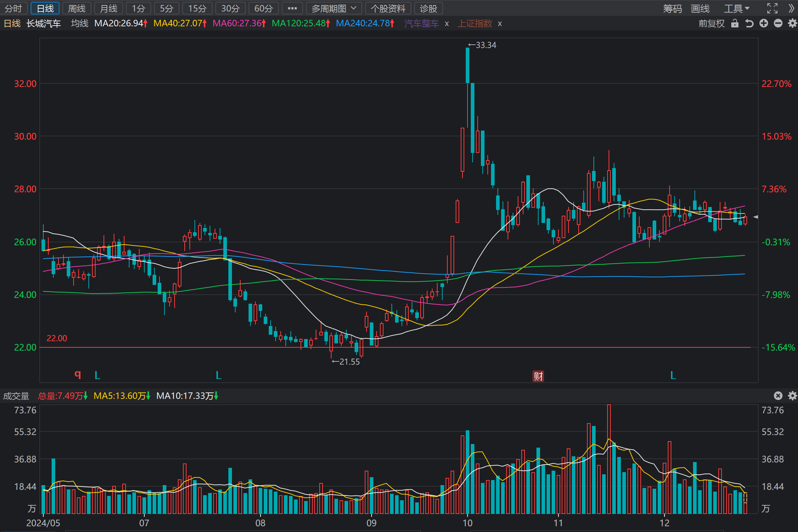The height and width of the screenshot is (532, 798).
Task: Switch to the 周线 weekly chart tab
Action: (x=77, y=8)
